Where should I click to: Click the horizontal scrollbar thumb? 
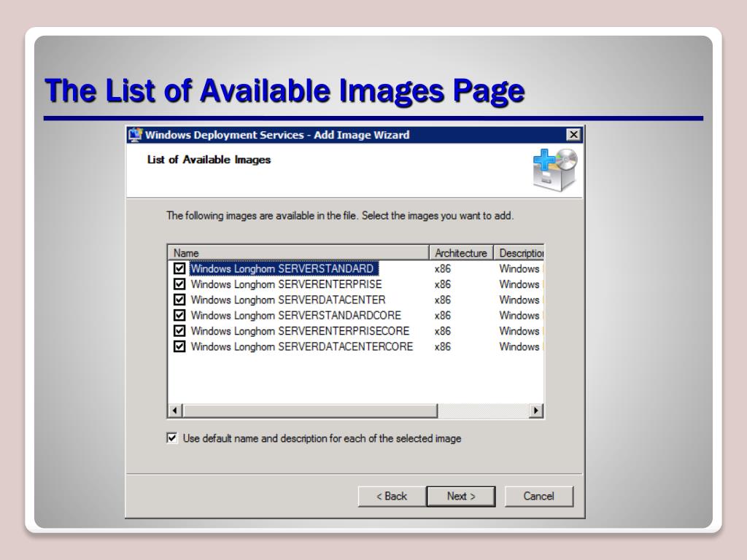[310, 411]
